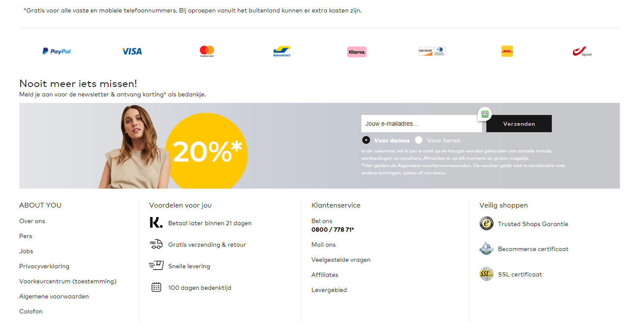Click the yellow DHL logo
The image size is (644, 332).
point(507,51)
